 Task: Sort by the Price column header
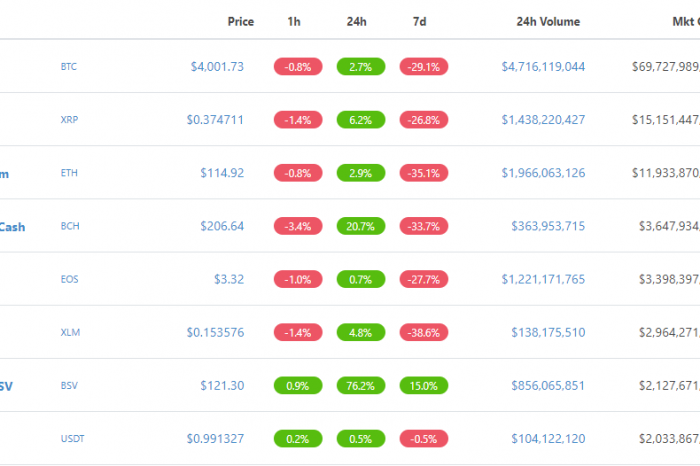pyautogui.click(x=241, y=21)
